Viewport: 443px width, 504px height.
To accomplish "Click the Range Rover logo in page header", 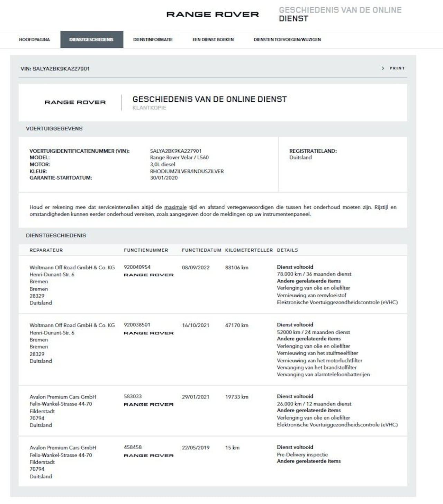I will pos(213,15).
